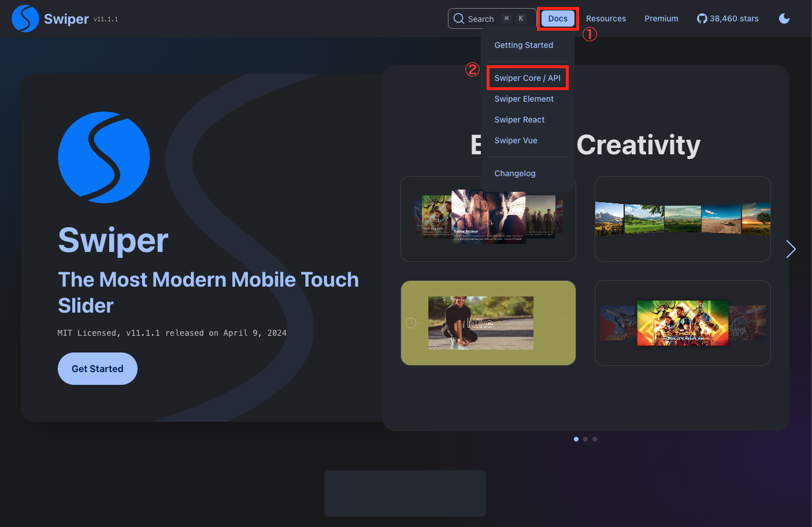Select the first pagination dot
Screen dimensions: 812x527
coord(576,439)
